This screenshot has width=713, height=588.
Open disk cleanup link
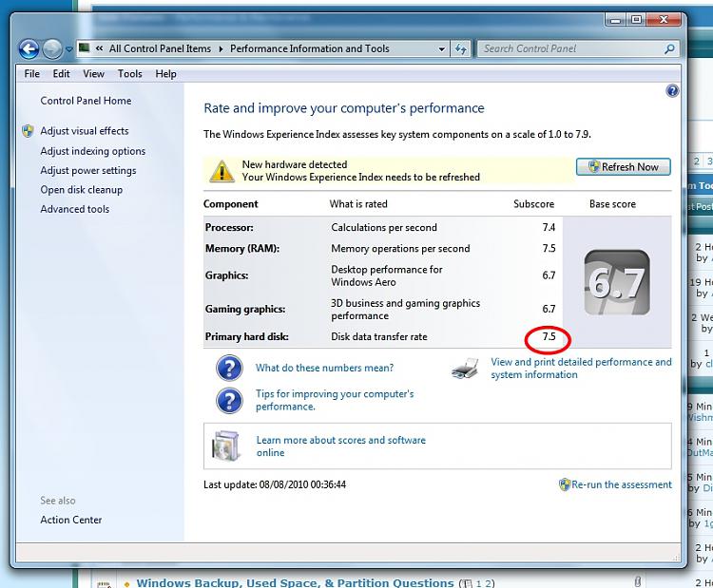coord(82,189)
